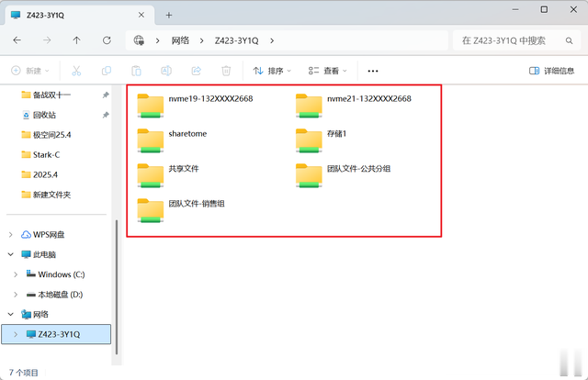The width and height of the screenshot is (588, 380).
Task: Open the 查看 view dropdown
Action: pyautogui.click(x=328, y=71)
